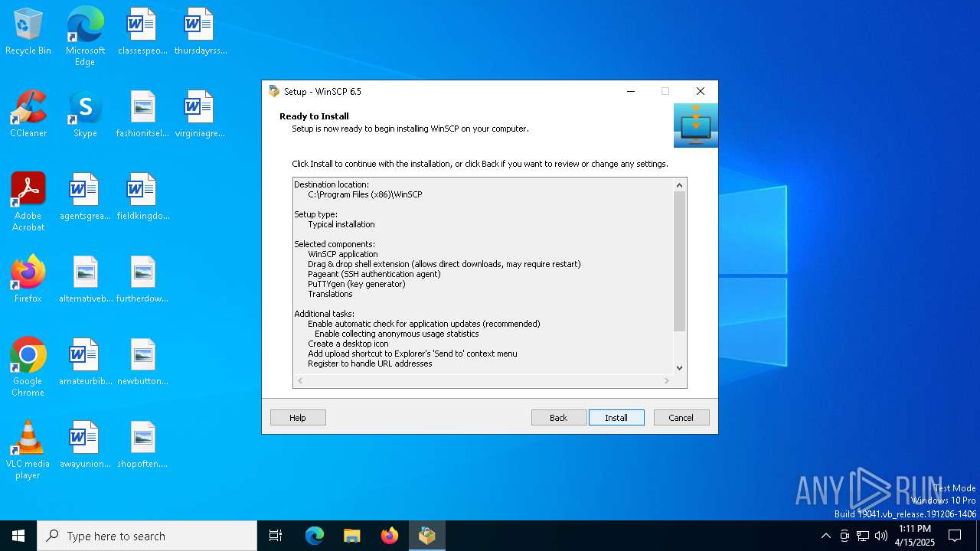Select the agentsgrea Word document icon

click(x=85, y=197)
